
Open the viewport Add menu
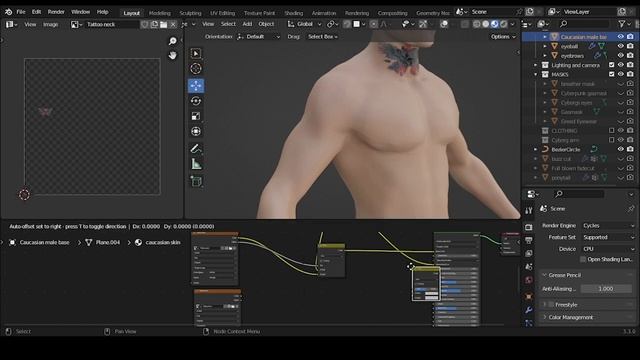(x=247, y=24)
